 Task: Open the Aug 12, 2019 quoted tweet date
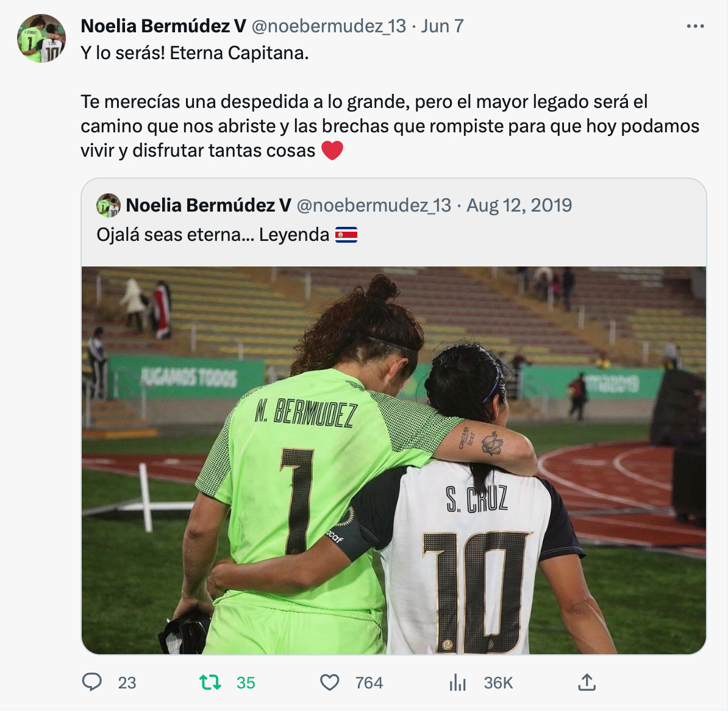519,205
